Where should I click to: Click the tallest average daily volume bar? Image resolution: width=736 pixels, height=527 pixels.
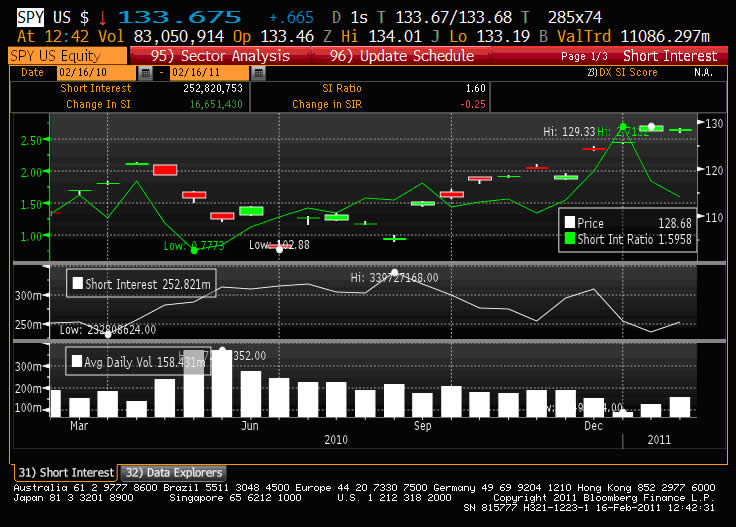click(x=222, y=383)
